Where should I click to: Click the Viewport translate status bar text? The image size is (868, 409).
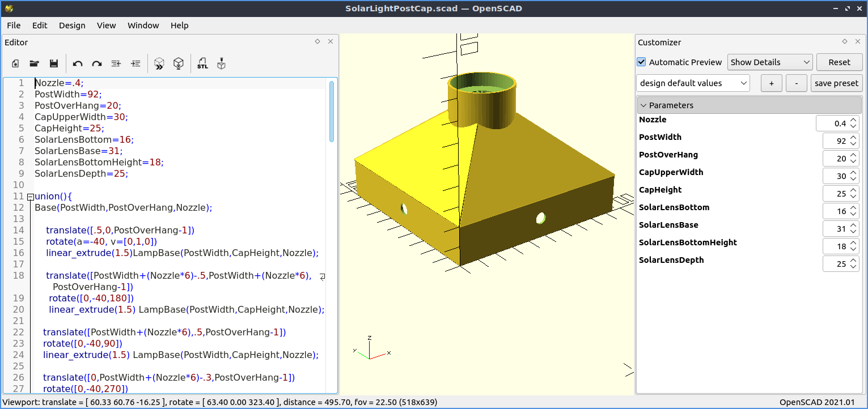click(221, 402)
